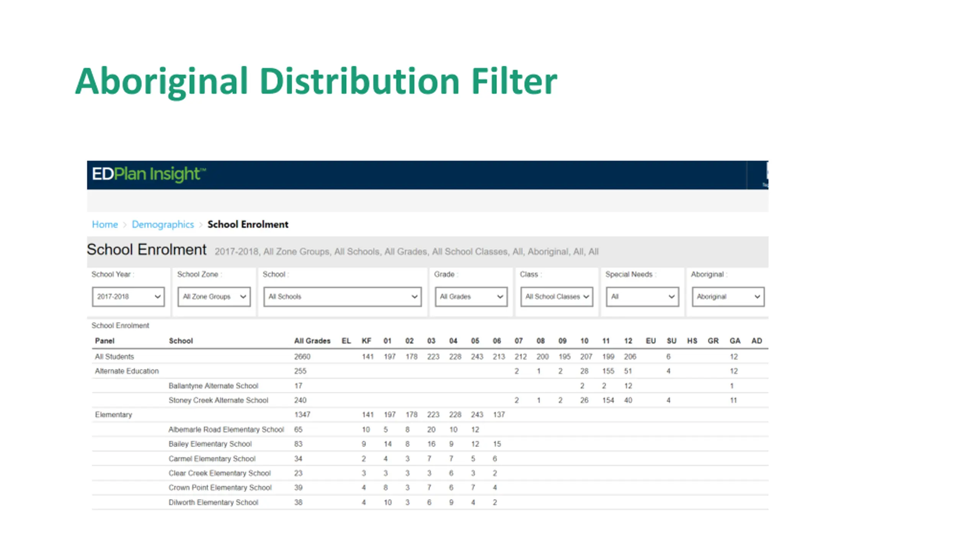Image resolution: width=980 pixels, height=551 pixels.
Task: Click the Alternate Education panel row
Action: [x=127, y=371]
